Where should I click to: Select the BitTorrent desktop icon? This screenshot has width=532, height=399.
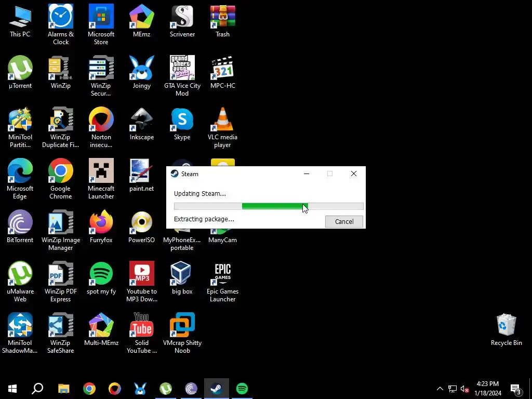pyautogui.click(x=20, y=227)
